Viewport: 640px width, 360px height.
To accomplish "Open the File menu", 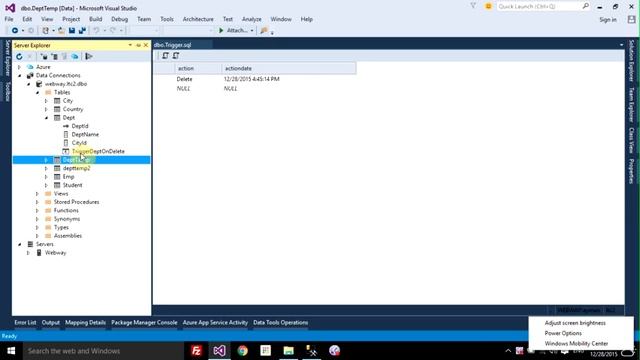I will point(9,19).
